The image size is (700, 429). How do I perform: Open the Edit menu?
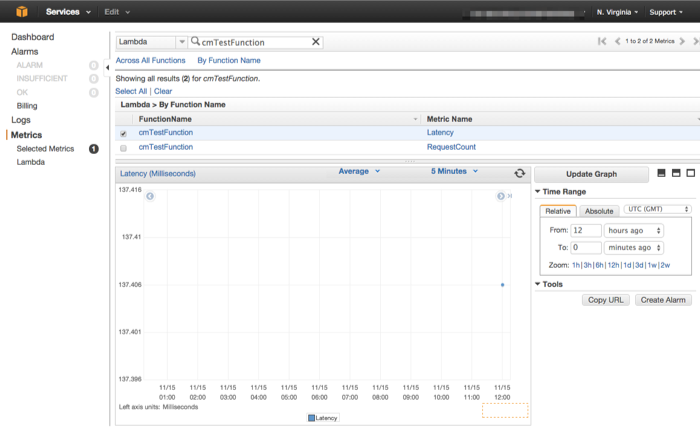click(117, 12)
